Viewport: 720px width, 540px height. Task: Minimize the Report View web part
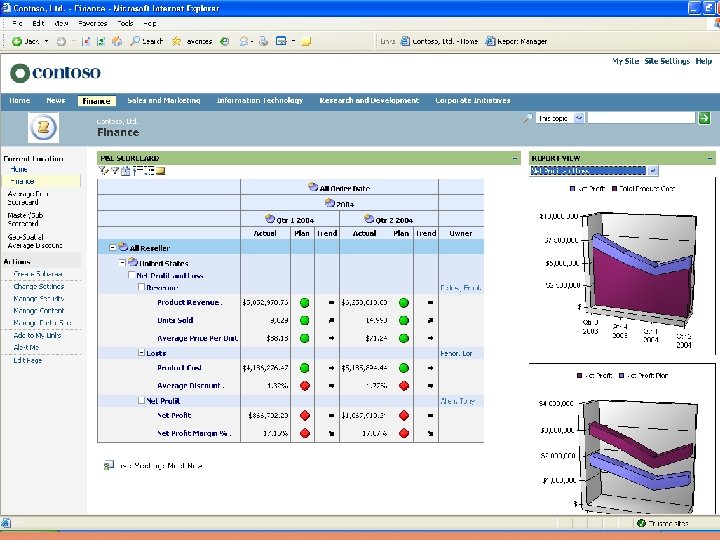[x=710, y=158]
